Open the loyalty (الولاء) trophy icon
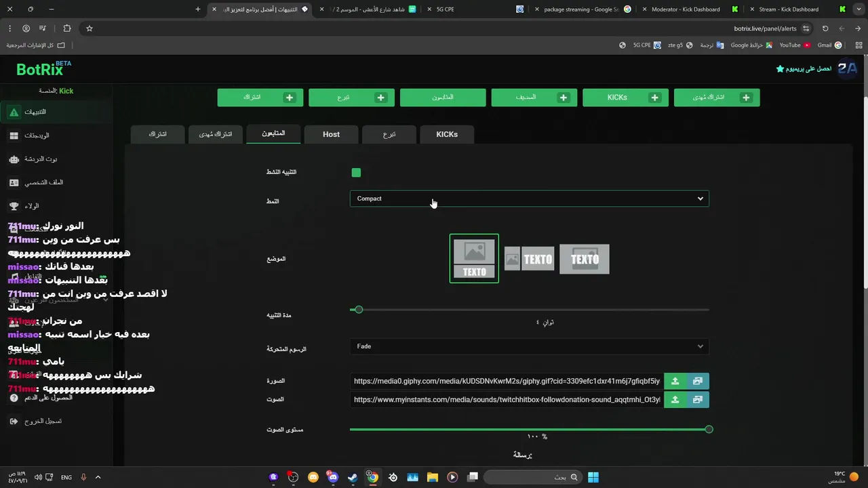Viewport: 868px width, 488px height. [x=14, y=206]
